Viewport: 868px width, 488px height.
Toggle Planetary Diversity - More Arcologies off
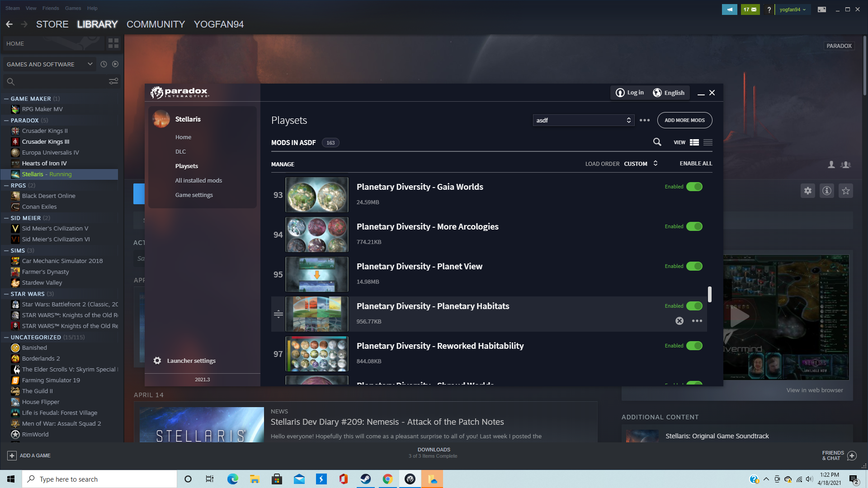pyautogui.click(x=694, y=226)
